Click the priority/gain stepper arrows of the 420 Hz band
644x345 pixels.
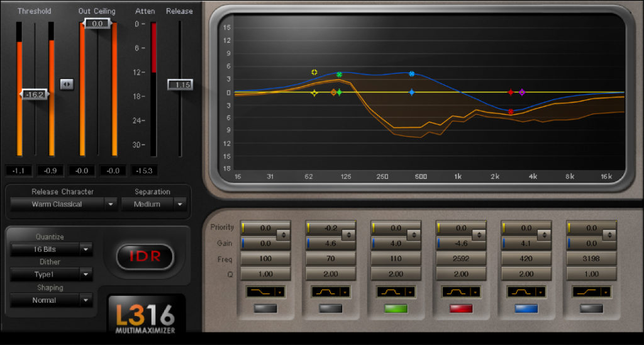pos(545,234)
